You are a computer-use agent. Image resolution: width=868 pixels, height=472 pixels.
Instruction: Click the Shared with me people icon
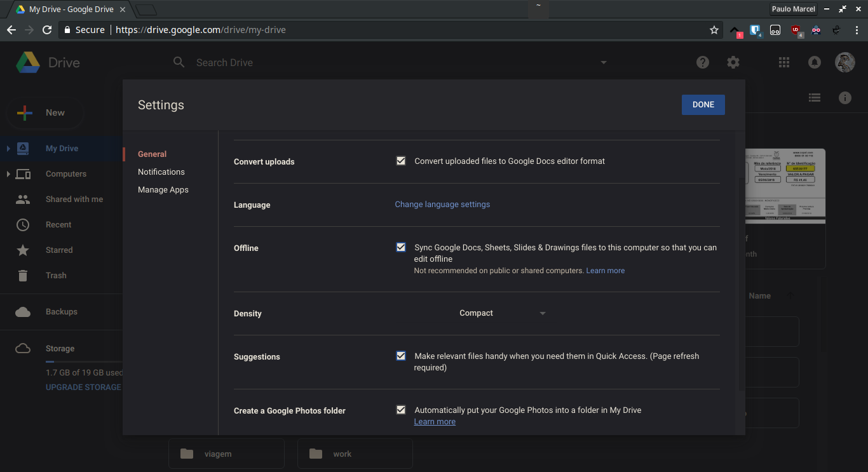23,199
